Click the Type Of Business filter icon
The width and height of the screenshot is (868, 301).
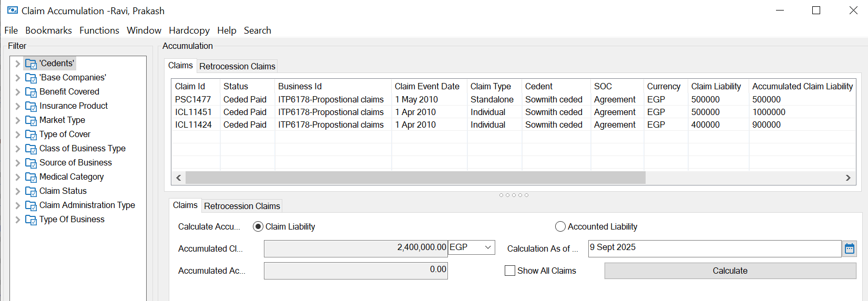pos(31,220)
